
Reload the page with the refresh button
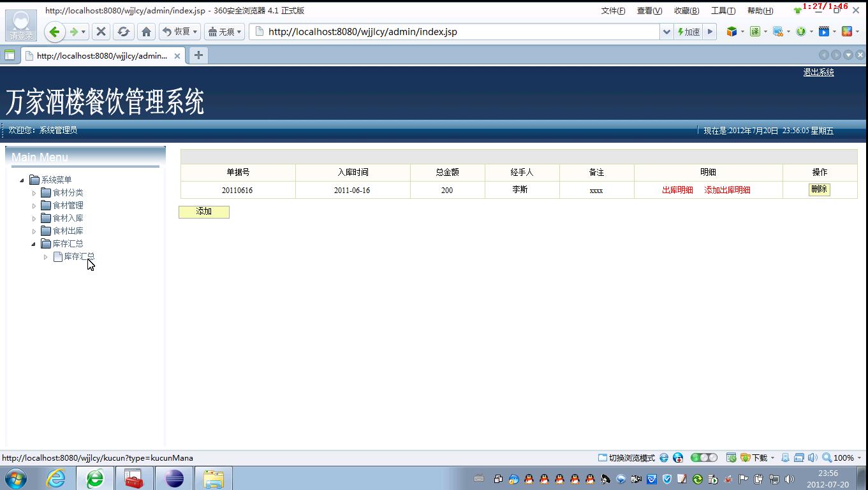tap(124, 32)
